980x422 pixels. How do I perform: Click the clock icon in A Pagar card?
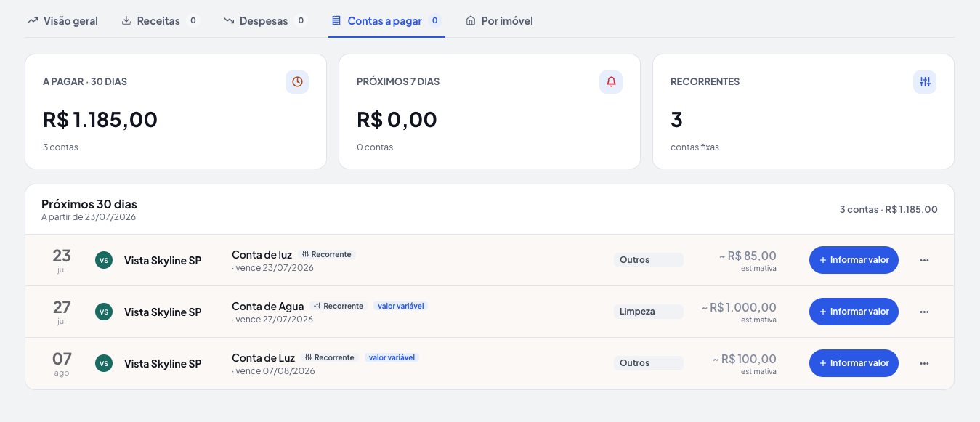point(297,82)
